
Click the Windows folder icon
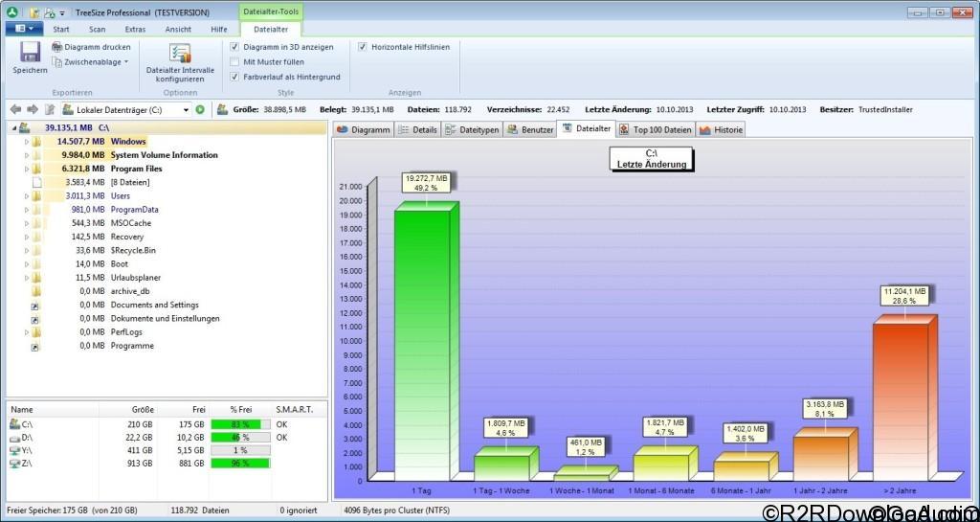pyautogui.click(x=36, y=142)
